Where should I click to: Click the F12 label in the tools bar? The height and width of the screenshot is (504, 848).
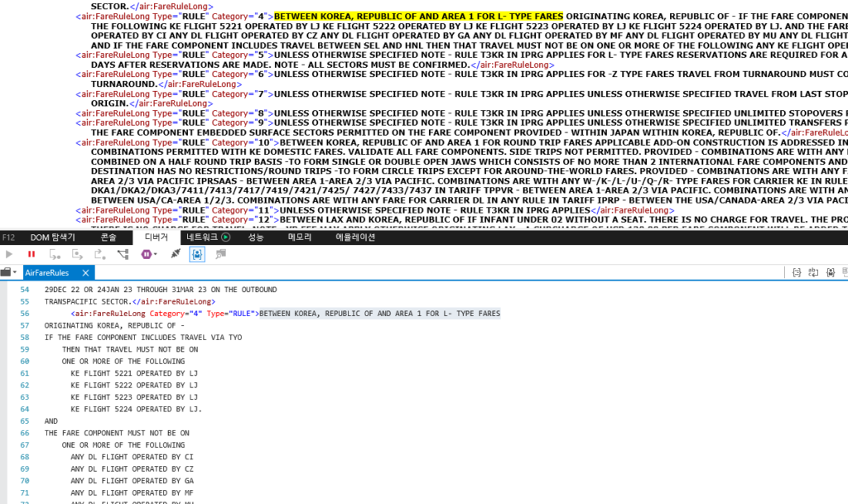9,237
